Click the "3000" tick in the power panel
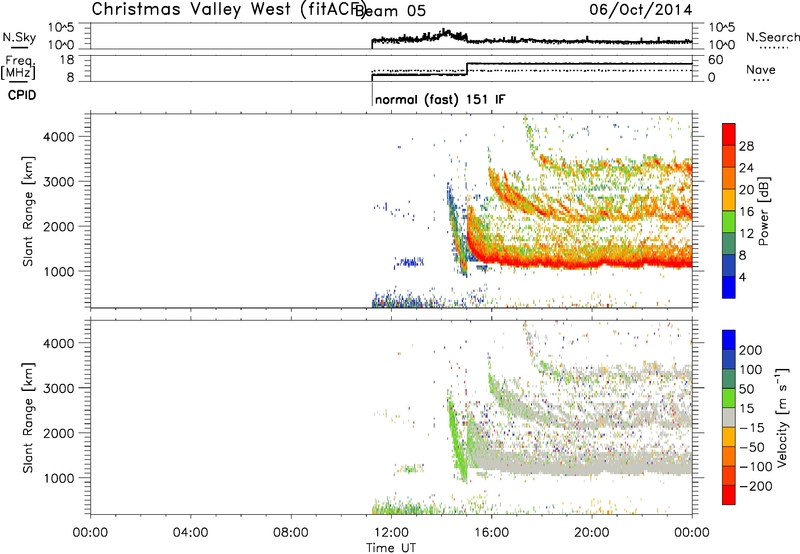The width and height of the screenshot is (800, 554). click(59, 182)
